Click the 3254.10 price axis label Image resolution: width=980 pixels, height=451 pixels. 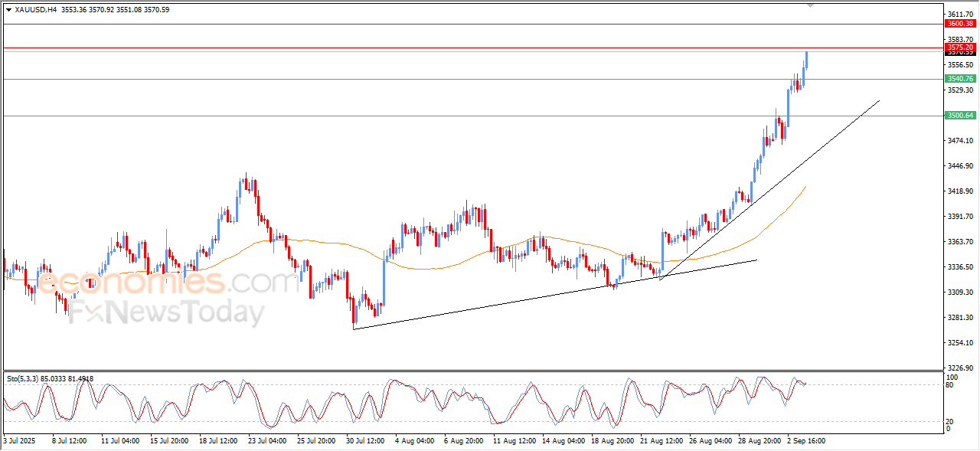(959, 343)
